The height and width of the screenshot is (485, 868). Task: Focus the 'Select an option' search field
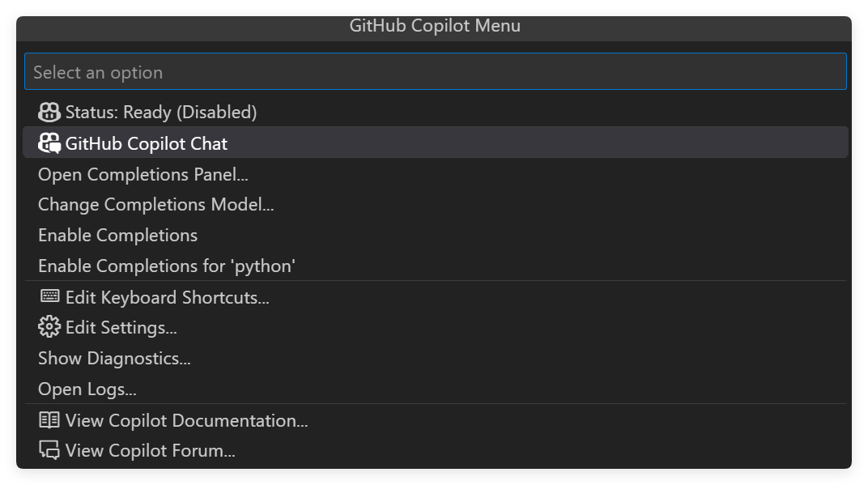point(435,72)
